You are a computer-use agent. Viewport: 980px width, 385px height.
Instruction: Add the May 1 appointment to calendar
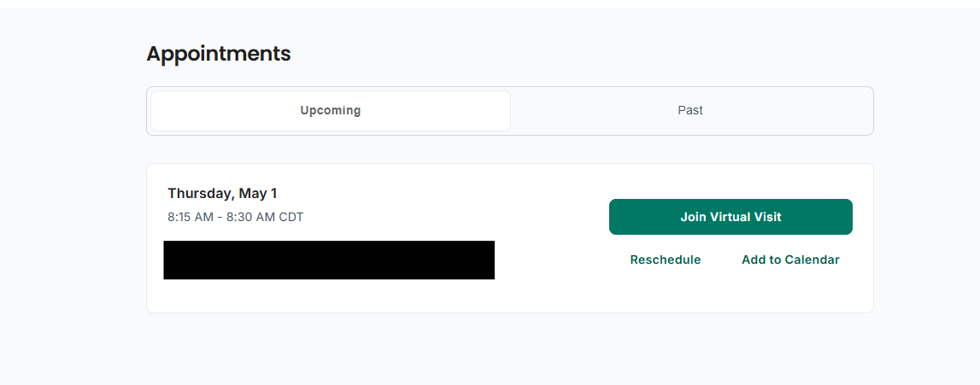pyautogui.click(x=790, y=260)
